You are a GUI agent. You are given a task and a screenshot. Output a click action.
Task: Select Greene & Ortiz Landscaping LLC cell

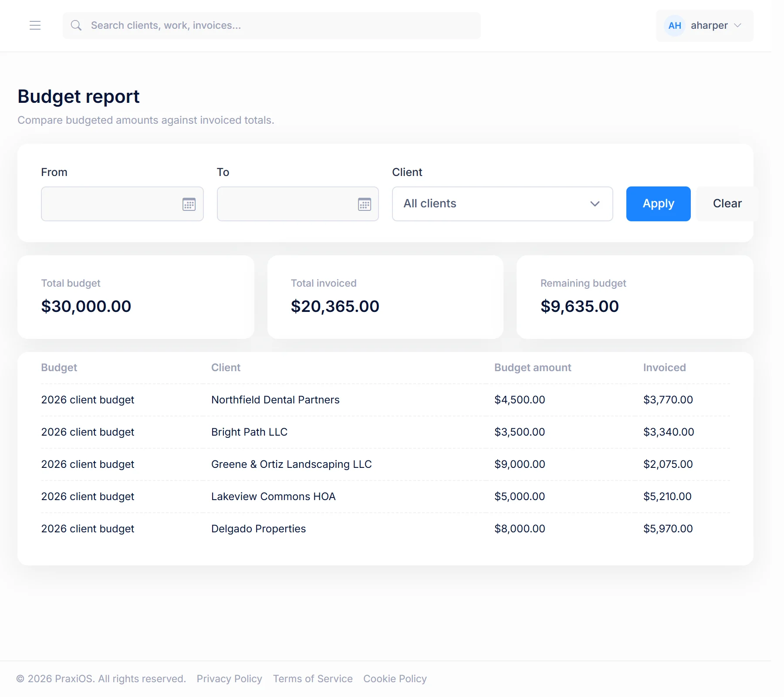291,464
